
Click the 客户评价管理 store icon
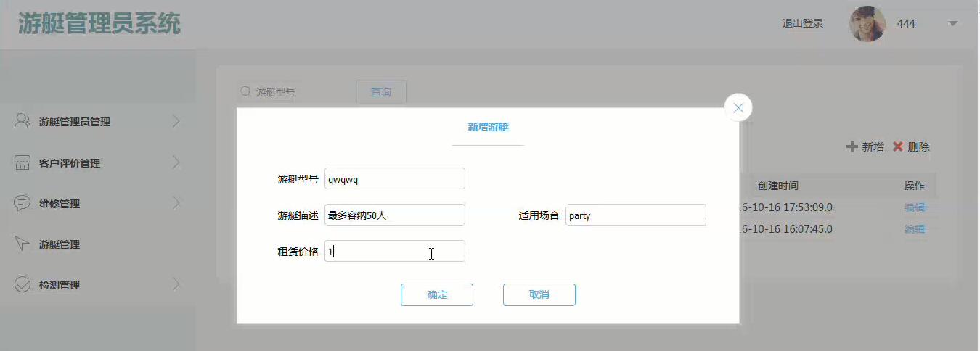click(x=23, y=162)
